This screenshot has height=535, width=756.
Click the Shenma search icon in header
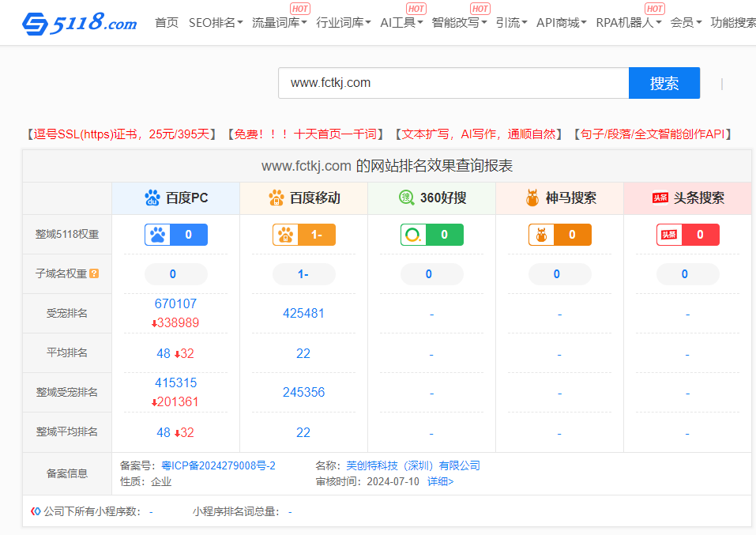[532, 198]
